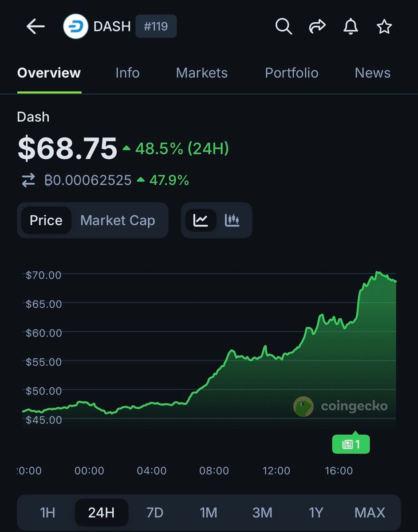Image resolution: width=418 pixels, height=532 pixels.
Task: Switch to candlestick chart view
Action: [232, 220]
